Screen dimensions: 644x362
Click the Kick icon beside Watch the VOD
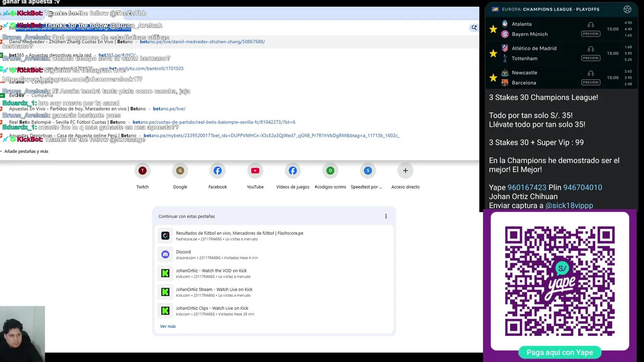click(165, 273)
